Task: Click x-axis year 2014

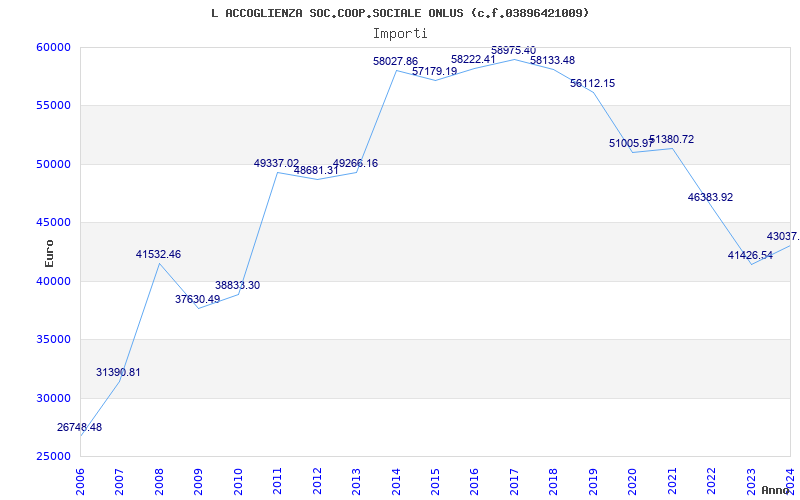Action: (x=396, y=482)
